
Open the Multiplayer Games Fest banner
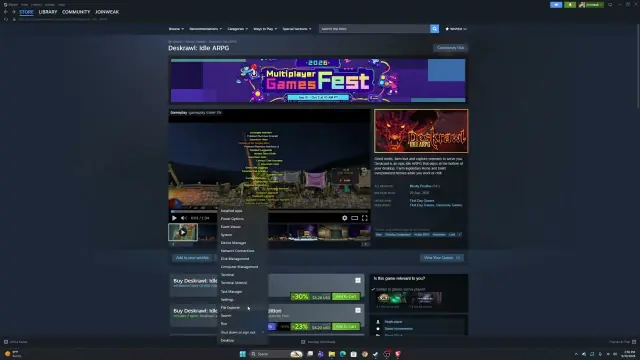(318, 80)
